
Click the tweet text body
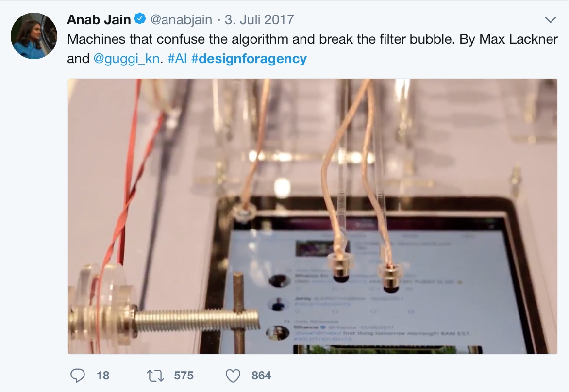click(x=312, y=49)
